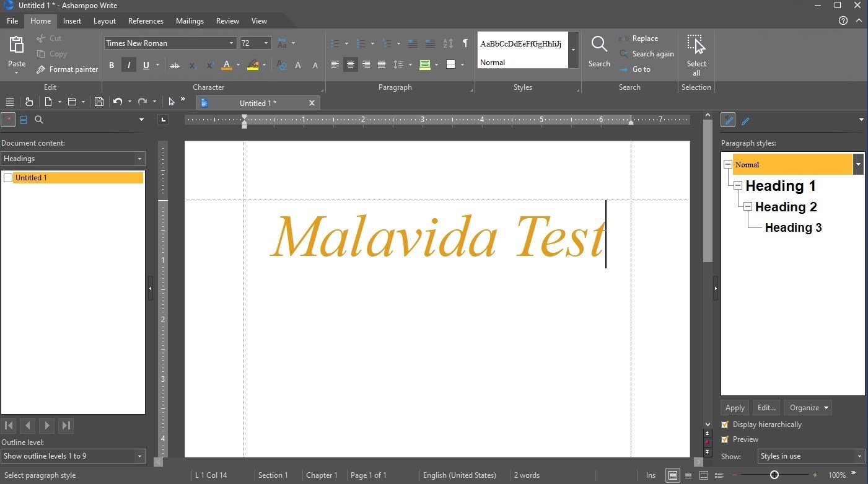Uncheck Display hierarchically option
Screen dimensions: 868x484
[x=725, y=425]
